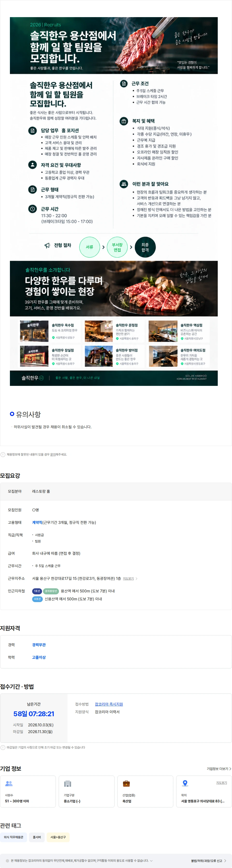Click the 2026.10.03(토) start date
Image resolution: width=232 pixels, height=868 pixels.
tap(40, 725)
